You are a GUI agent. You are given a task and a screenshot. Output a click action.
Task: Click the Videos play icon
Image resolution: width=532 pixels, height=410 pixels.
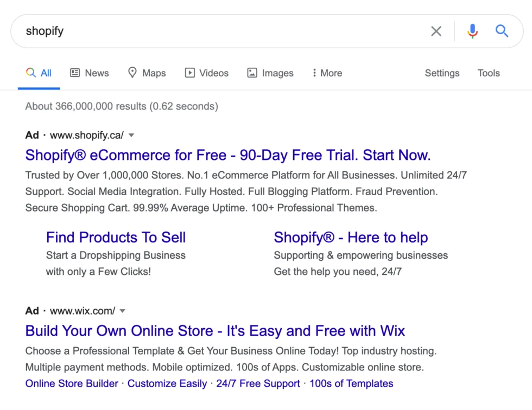(x=190, y=73)
